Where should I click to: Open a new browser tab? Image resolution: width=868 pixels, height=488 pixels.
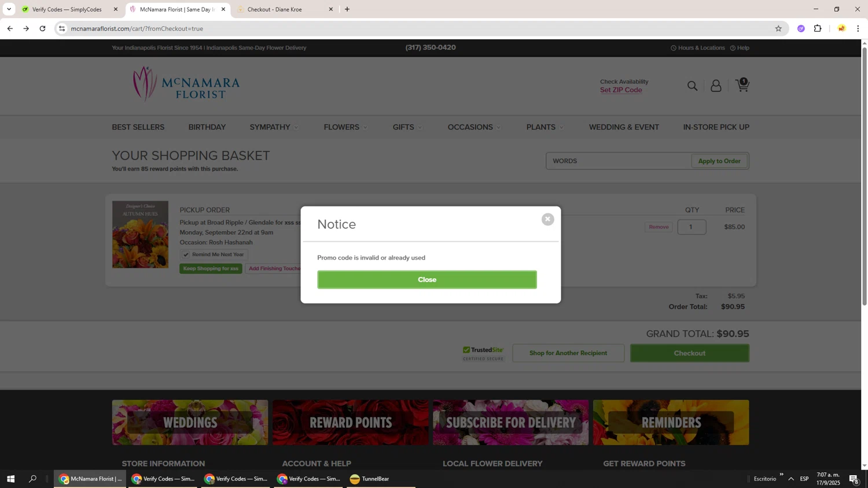click(x=347, y=9)
